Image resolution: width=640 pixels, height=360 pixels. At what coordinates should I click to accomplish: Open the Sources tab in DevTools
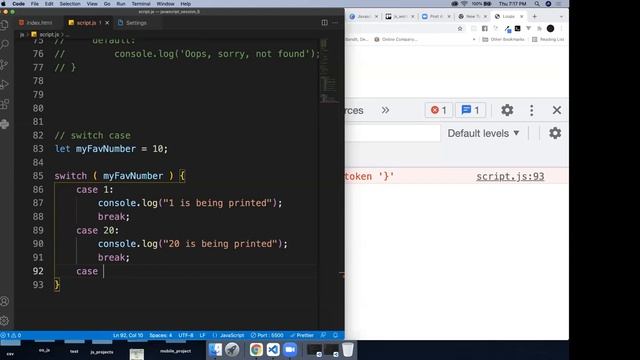pyautogui.click(x=354, y=110)
